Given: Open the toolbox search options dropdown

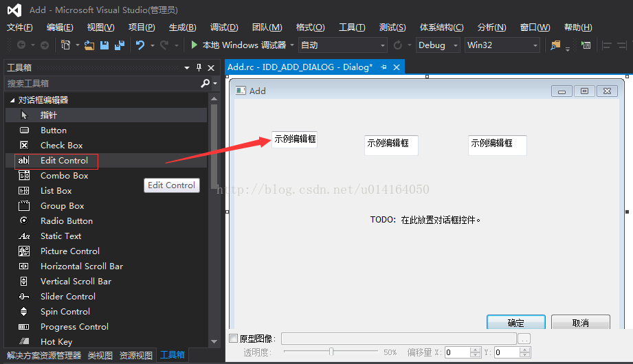Looking at the screenshot, I should tap(215, 84).
